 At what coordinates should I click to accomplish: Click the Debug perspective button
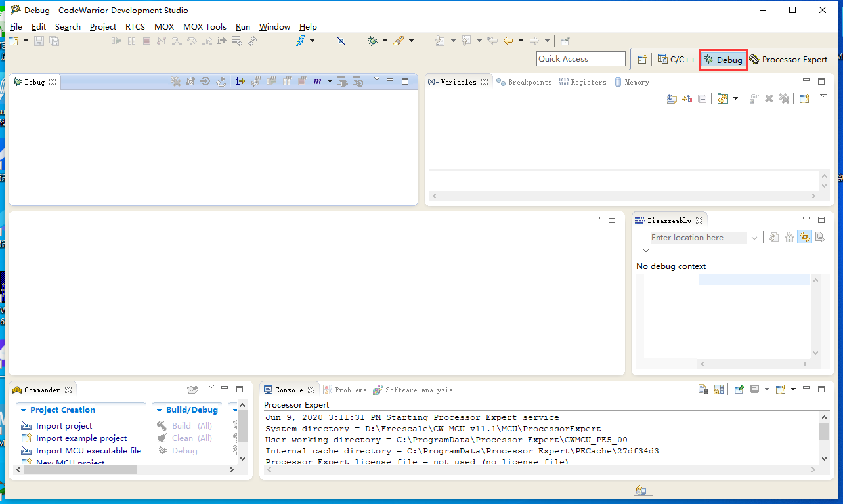click(723, 60)
